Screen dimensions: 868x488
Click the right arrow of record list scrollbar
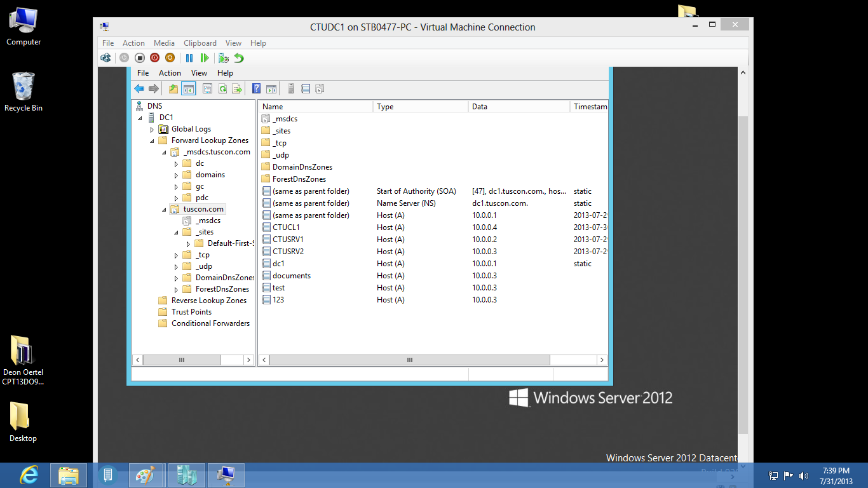(x=602, y=360)
